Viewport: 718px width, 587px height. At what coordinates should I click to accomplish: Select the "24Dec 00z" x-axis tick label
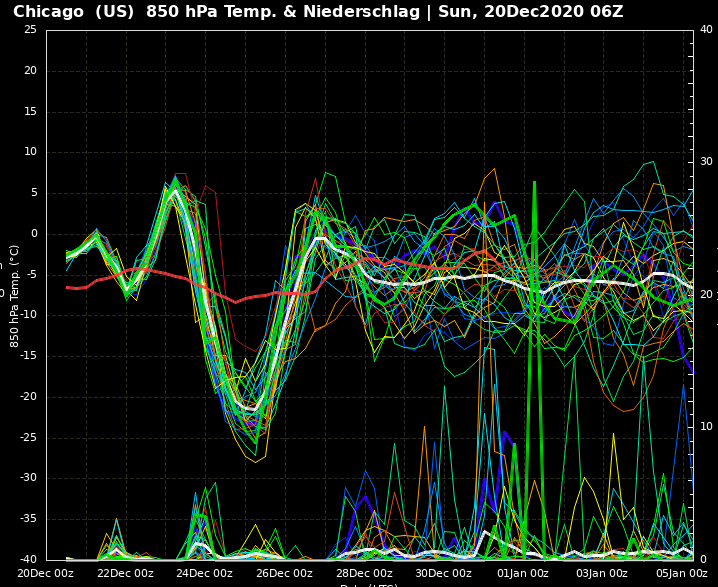(205, 573)
